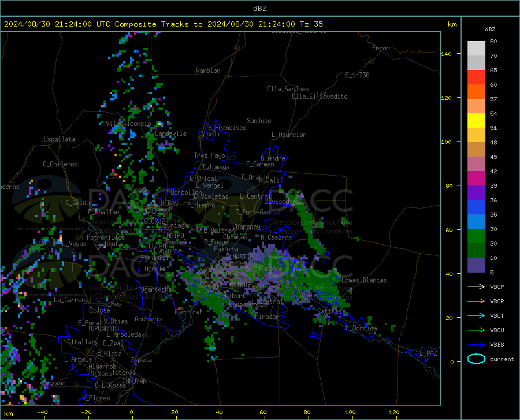Select the light gray 70-80 dBZ swatch
Image resolution: width=520 pixels, height=420 pixels.
(476, 49)
